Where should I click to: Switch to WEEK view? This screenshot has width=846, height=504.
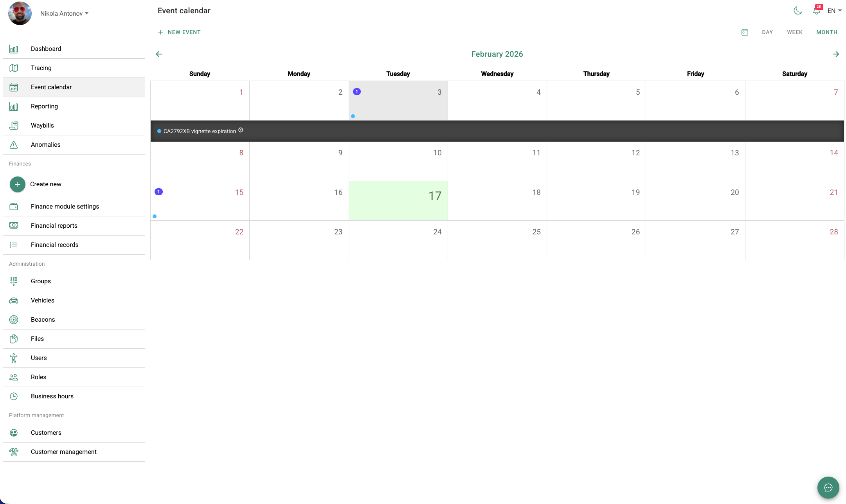pyautogui.click(x=794, y=32)
